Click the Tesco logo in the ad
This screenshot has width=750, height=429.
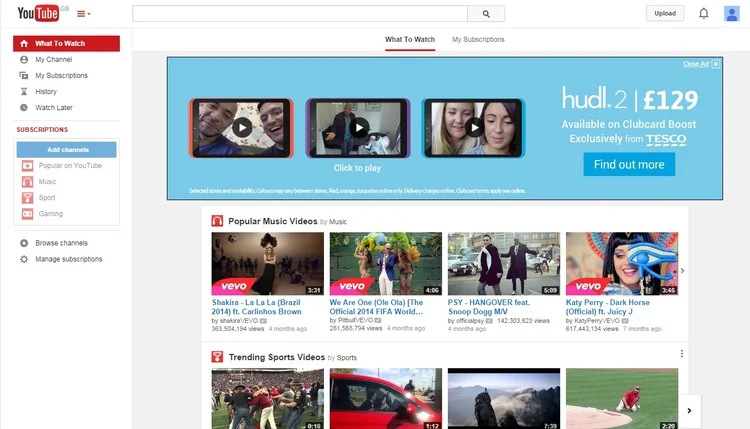(666, 140)
